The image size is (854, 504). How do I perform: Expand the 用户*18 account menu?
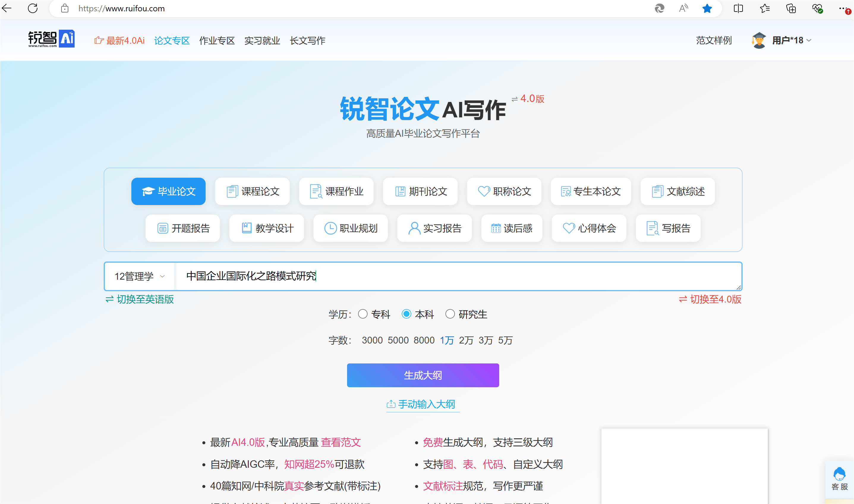[x=787, y=40]
